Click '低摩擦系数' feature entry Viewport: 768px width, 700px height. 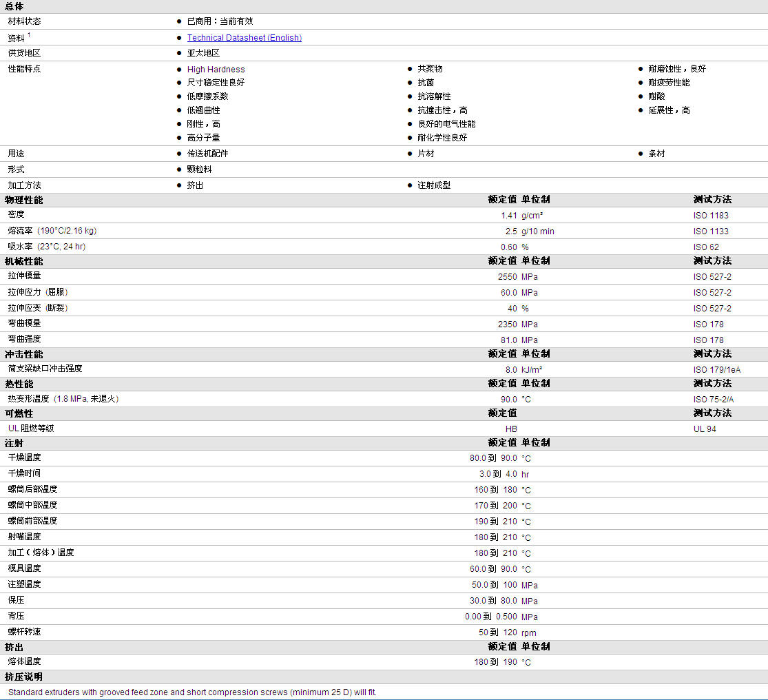(208, 96)
